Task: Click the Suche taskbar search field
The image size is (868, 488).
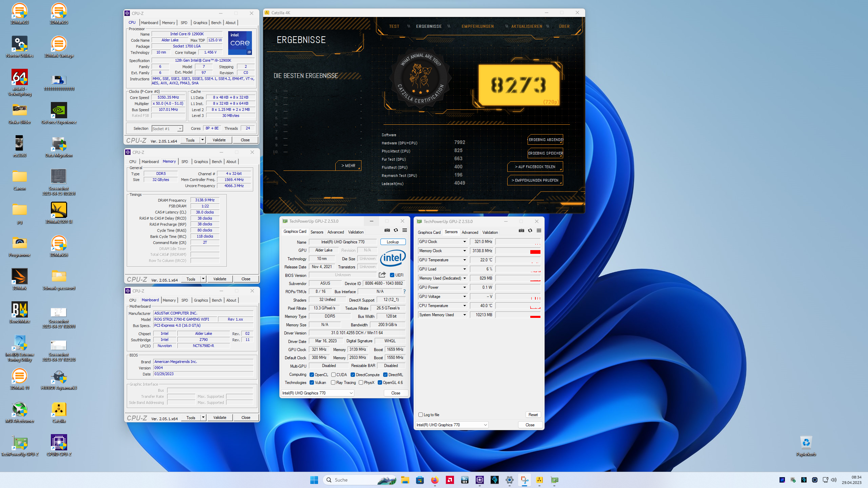Action: pyautogui.click(x=360, y=480)
